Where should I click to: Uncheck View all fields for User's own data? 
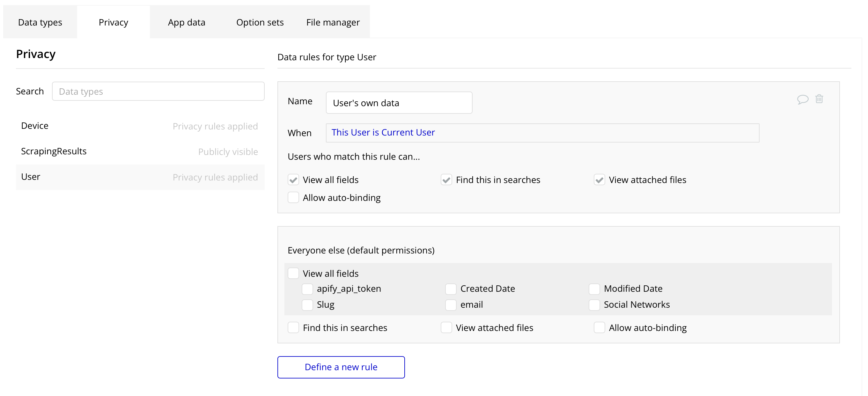point(293,180)
